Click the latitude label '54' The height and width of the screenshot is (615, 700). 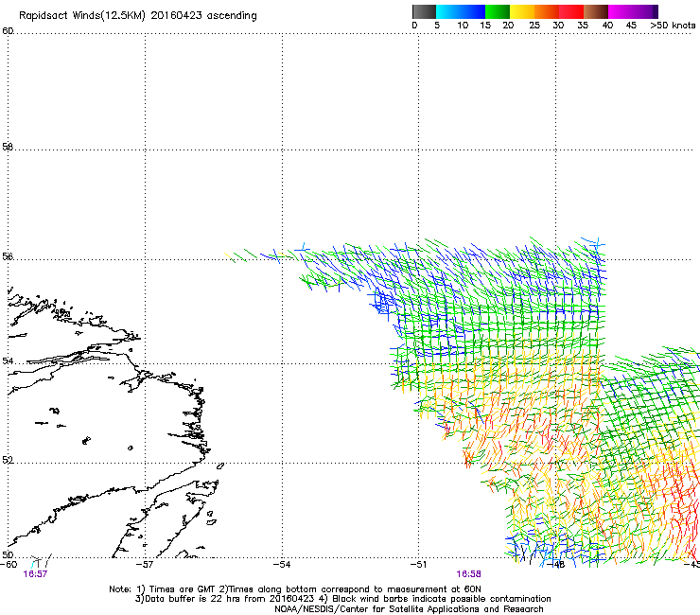point(8,360)
